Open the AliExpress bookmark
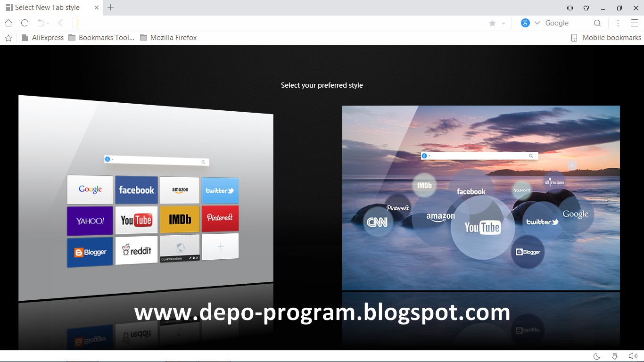 tap(43, 38)
